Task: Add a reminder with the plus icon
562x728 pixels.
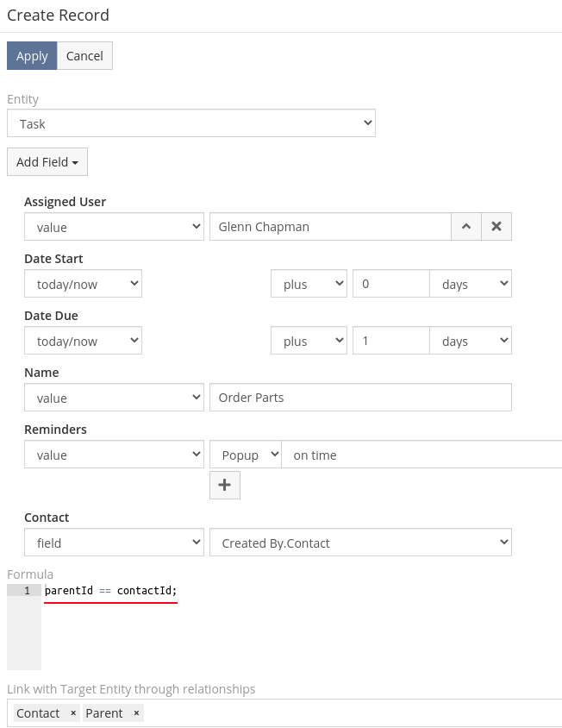Action: tap(224, 485)
